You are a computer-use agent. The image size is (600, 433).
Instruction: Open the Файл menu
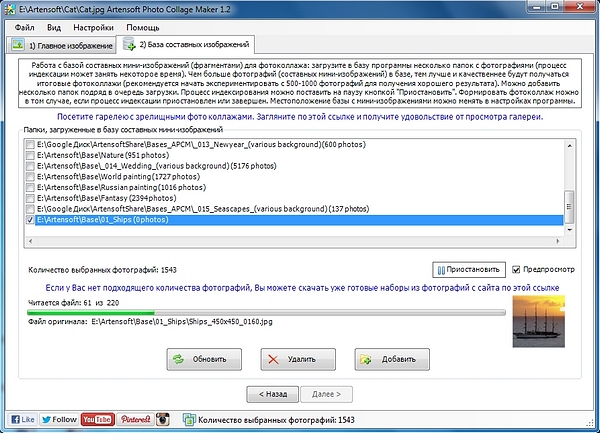click(24, 28)
